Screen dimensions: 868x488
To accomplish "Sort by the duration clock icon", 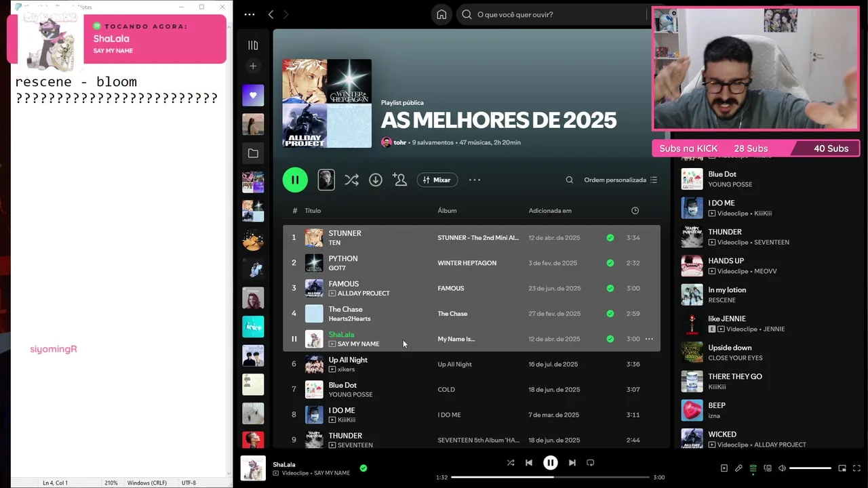I will [635, 211].
